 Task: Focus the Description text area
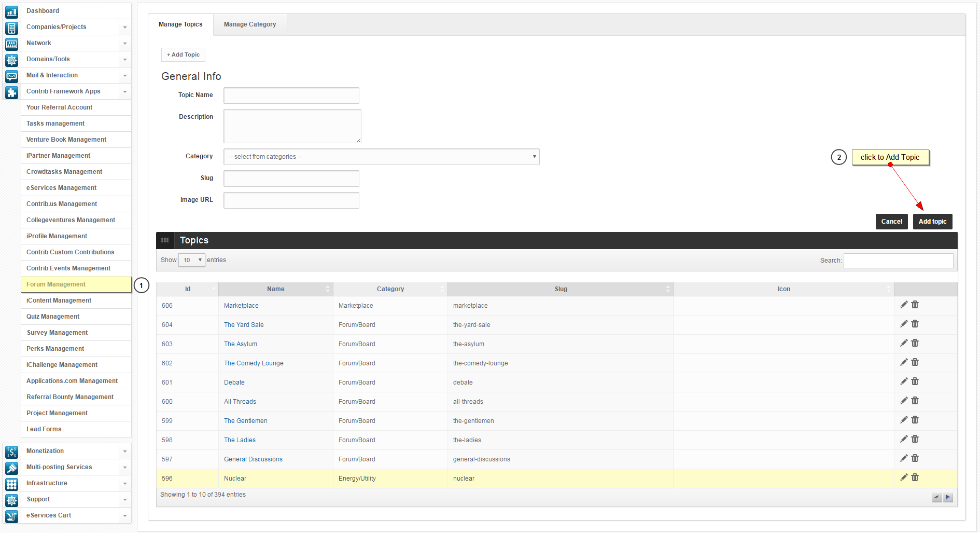click(x=292, y=126)
